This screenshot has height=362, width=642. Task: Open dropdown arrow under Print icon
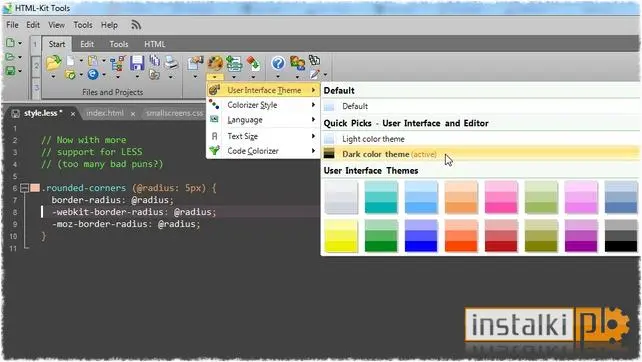click(x=171, y=76)
